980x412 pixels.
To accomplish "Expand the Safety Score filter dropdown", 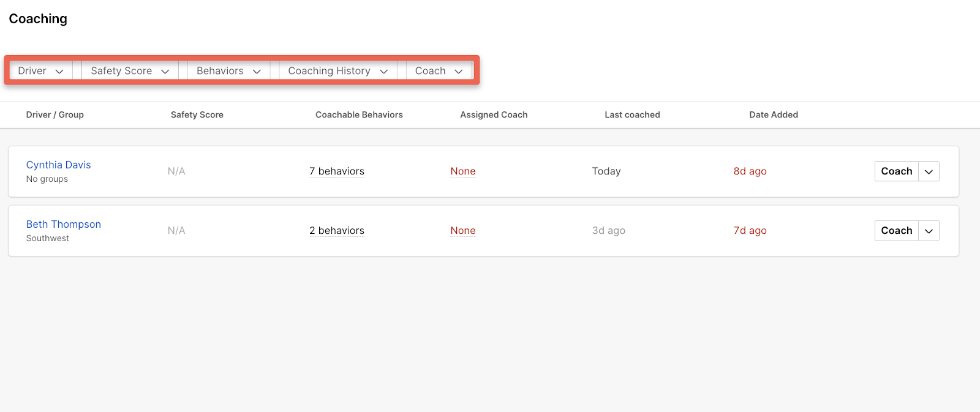I will coord(130,71).
